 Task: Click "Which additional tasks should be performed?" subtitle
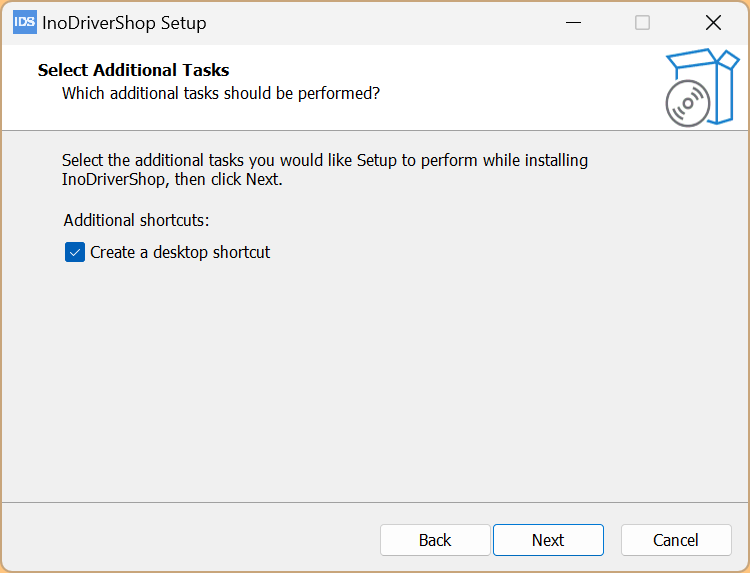[x=221, y=93]
